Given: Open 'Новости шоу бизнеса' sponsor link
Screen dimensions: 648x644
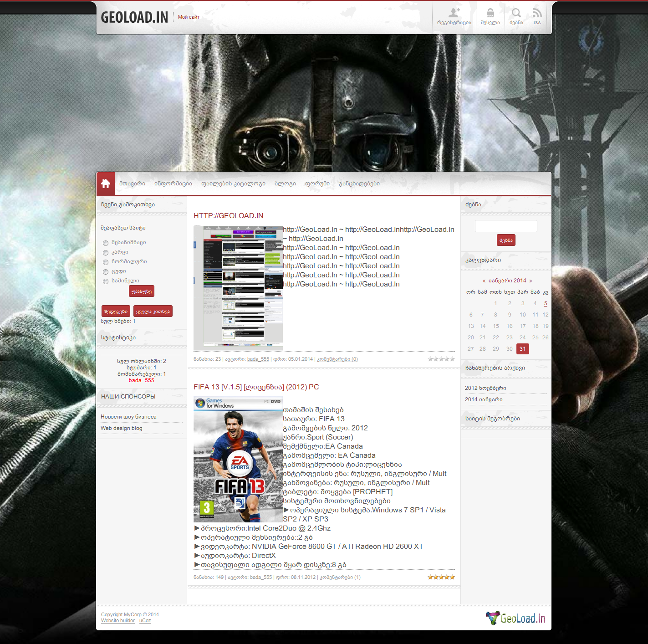Looking at the screenshot, I should coord(128,417).
